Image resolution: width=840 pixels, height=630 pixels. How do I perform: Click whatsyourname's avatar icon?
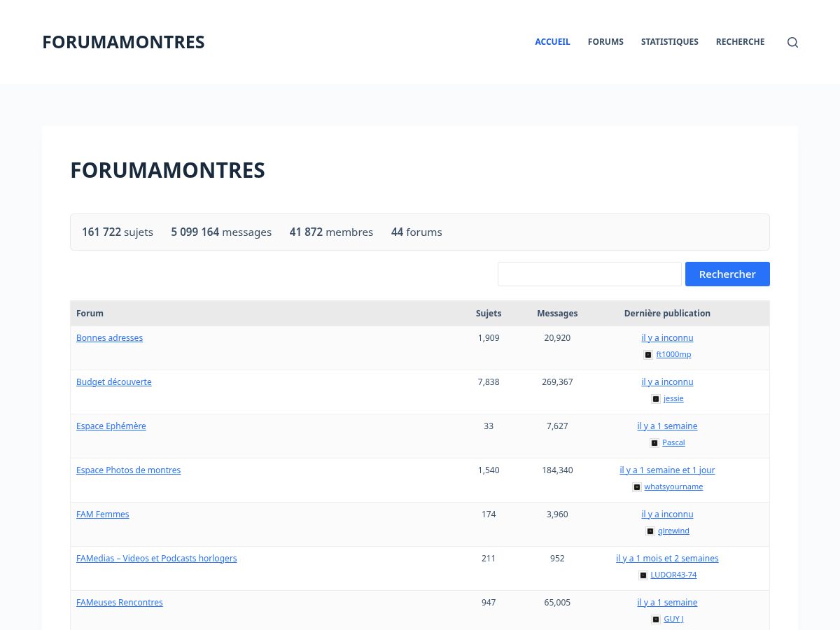pyautogui.click(x=637, y=487)
